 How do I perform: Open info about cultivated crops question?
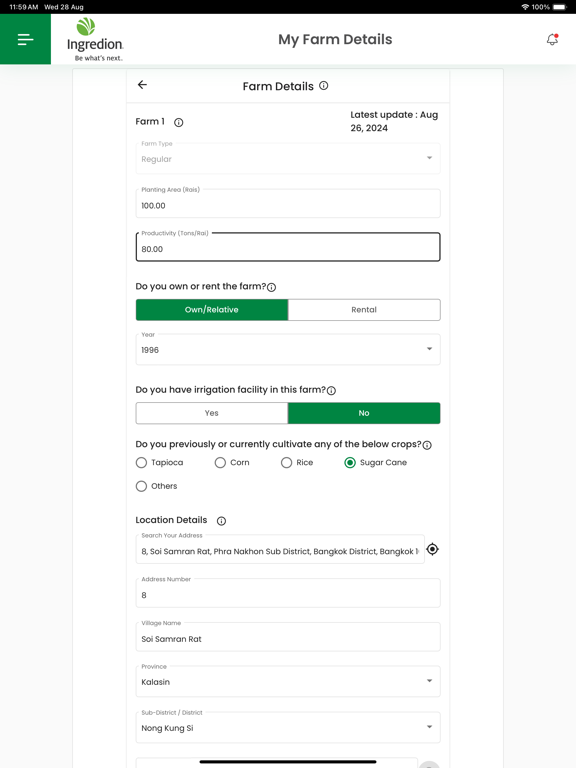click(427, 445)
